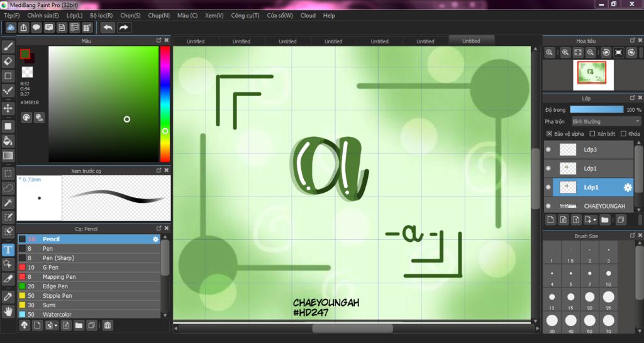Toggle the Bảo vệ alpha checkbox
This screenshot has width=644, height=343.
point(549,134)
